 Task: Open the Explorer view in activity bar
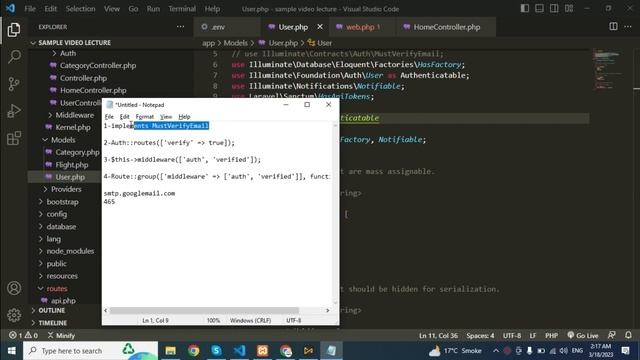[x=13, y=29]
